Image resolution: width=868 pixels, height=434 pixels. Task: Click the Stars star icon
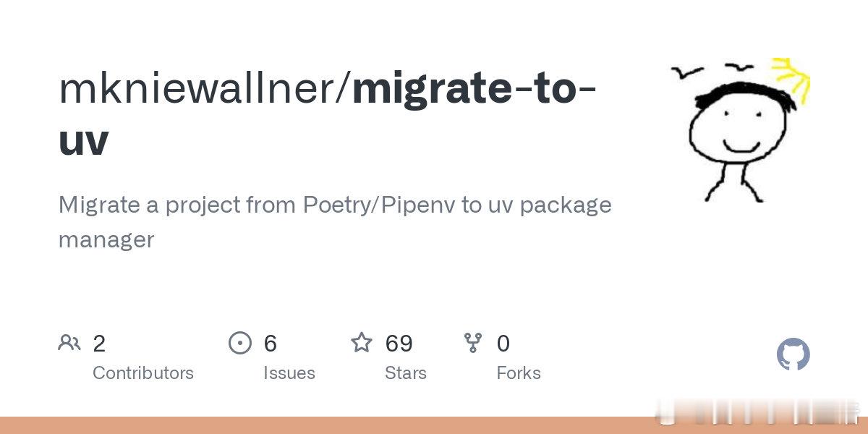(x=362, y=342)
